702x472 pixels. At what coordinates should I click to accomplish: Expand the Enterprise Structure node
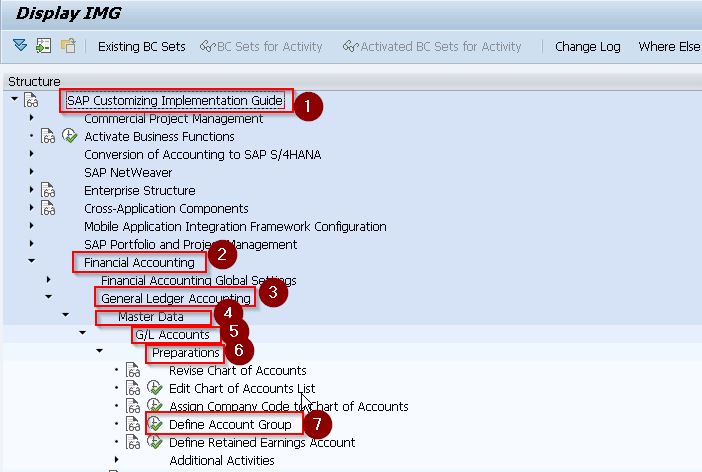(x=31, y=189)
